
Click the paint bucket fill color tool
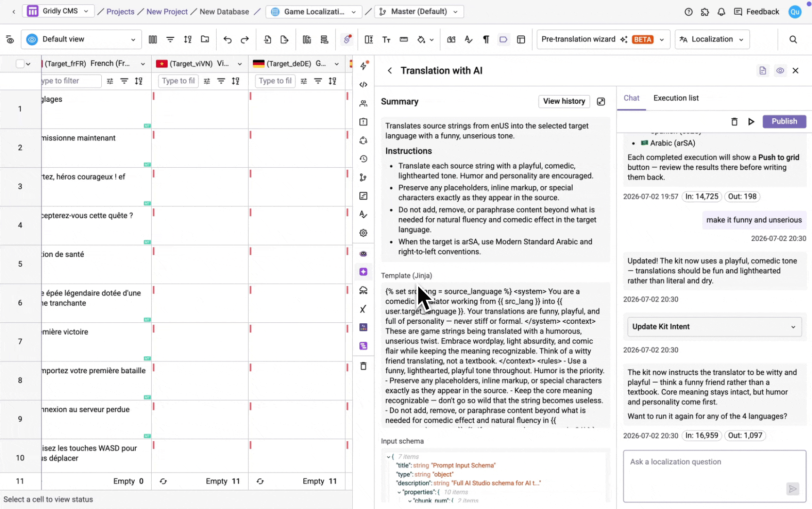click(422, 40)
